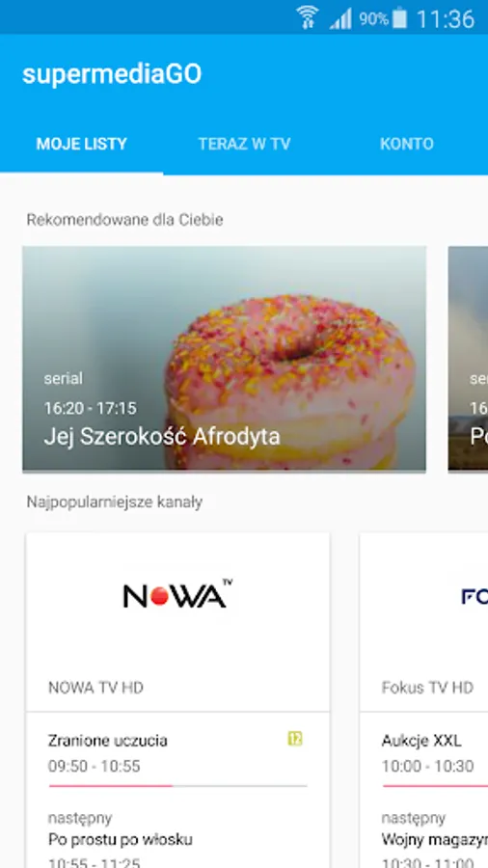Click the age rating 12 badge
This screenshot has width=488, height=868.
coord(295,739)
